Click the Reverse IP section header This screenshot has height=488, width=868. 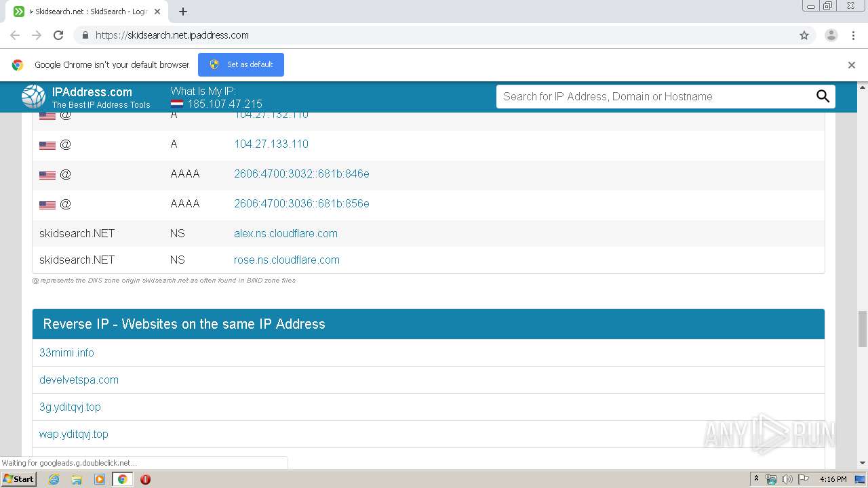[429, 324]
